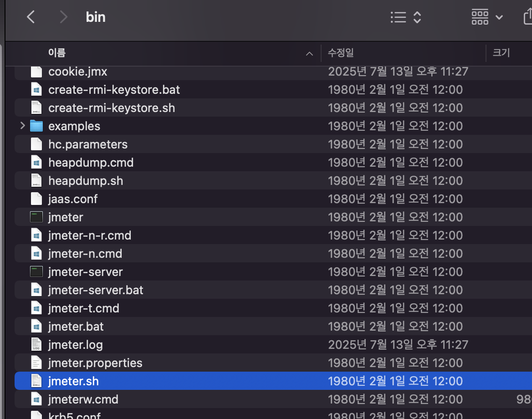Image resolution: width=532 pixels, height=419 pixels.
Task: Select the file name jmeterw.cmd
Action: click(x=83, y=400)
